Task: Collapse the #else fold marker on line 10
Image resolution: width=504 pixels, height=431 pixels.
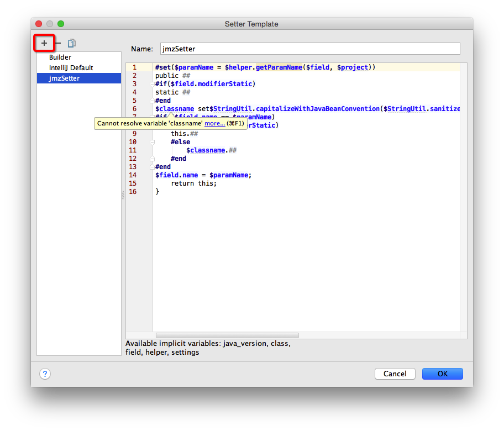Action: coord(151,141)
